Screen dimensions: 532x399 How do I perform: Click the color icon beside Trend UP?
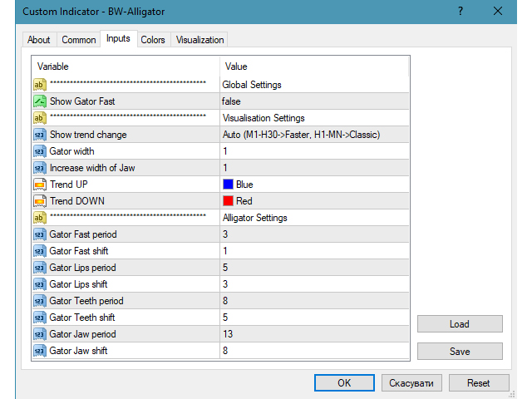(40, 185)
